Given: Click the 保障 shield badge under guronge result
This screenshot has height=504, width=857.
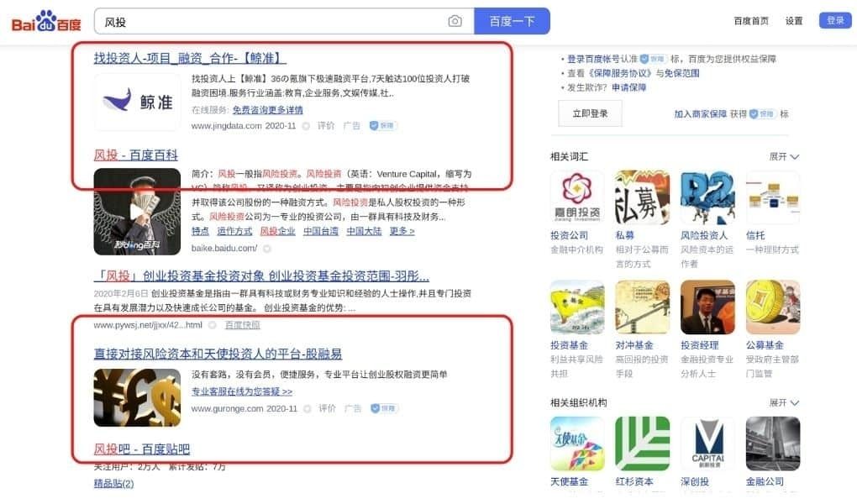Looking at the screenshot, I should pyautogui.click(x=384, y=408).
